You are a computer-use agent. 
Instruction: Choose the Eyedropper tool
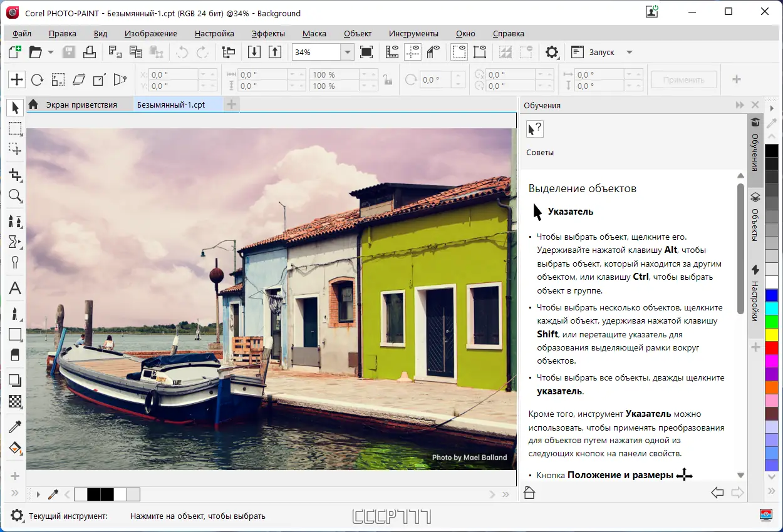pos(15,427)
